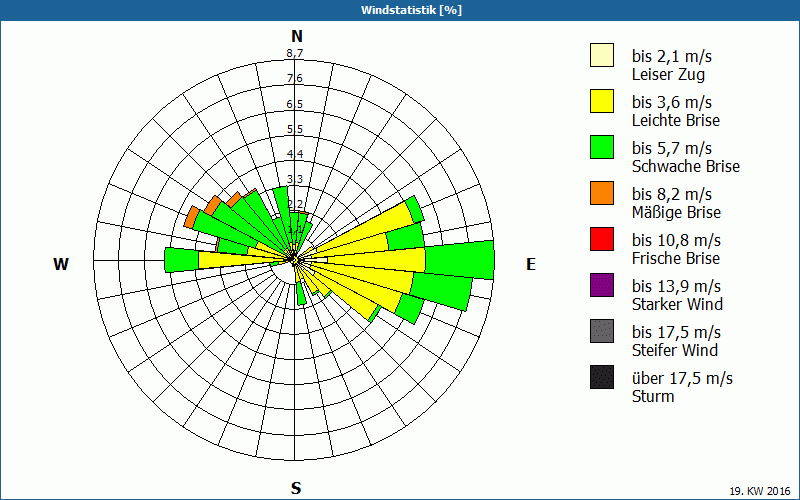Click the 'bis 17,5 m/s' legend text
The height and width of the screenshot is (500, 800).
click(676, 332)
